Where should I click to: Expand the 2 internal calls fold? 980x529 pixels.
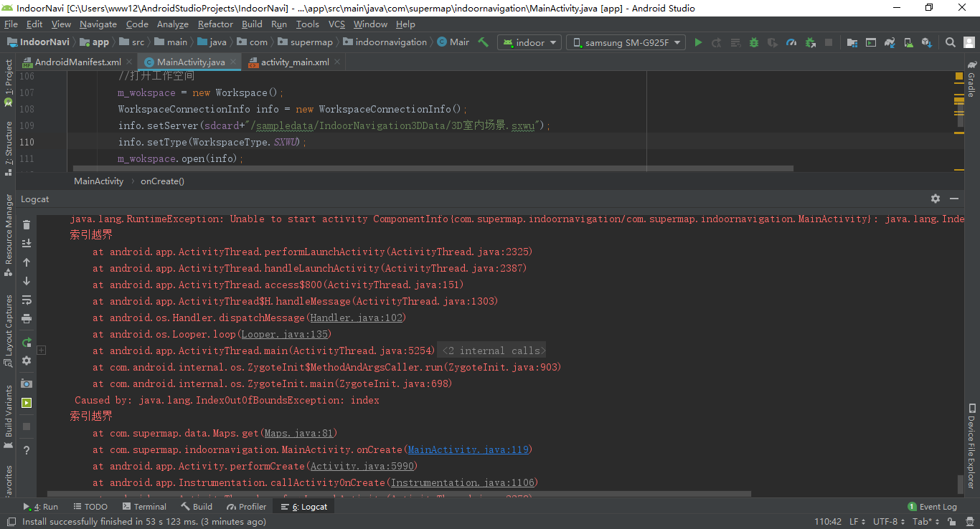493,351
